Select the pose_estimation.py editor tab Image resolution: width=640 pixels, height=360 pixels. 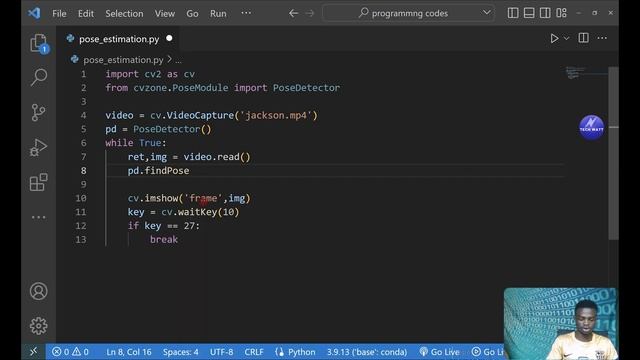coord(118,39)
